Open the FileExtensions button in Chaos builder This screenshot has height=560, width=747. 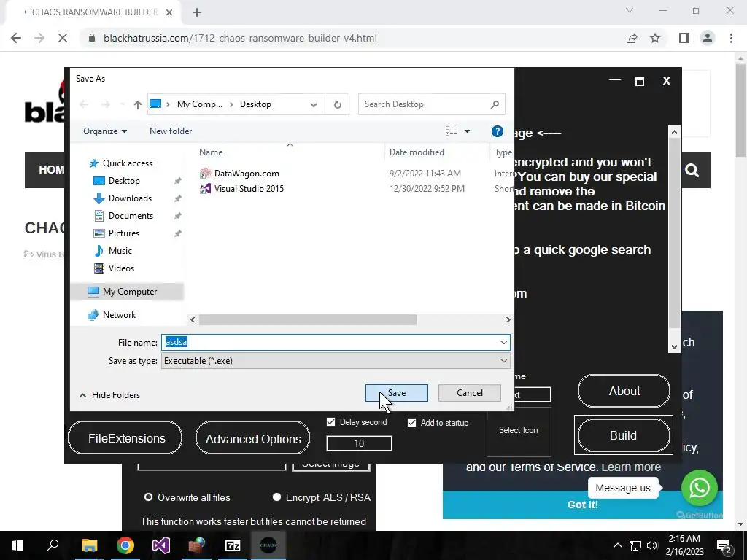click(125, 438)
